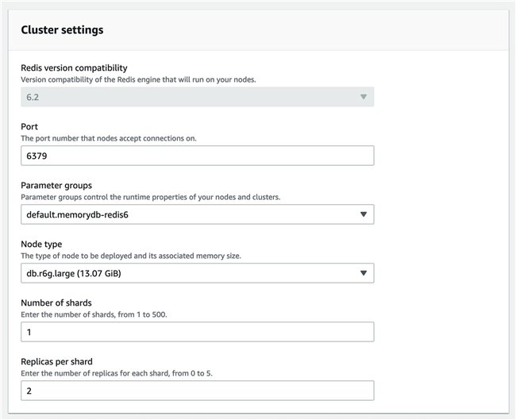This screenshot has height=420, width=516.
Task: Focus the Port field containing 6379
Action: coord(197,156)
